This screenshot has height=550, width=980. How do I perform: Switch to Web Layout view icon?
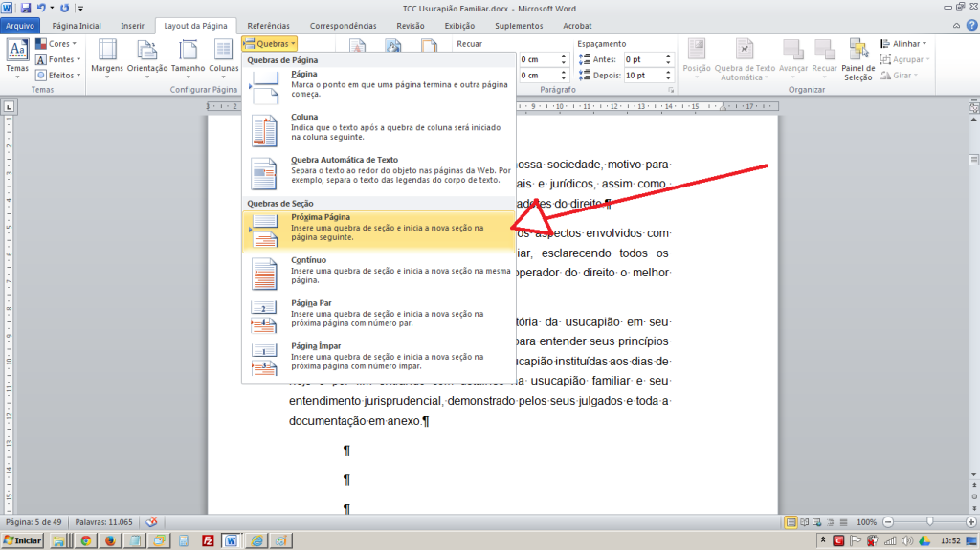tap(817, 522)
